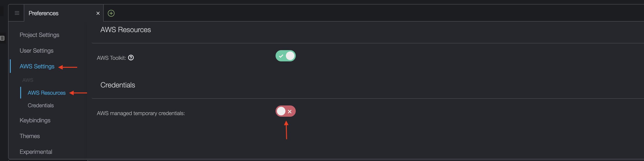Viewport: 644px width, 161px height.
Task: Click the AWS managed temporary credentials label
Action: coord(141,113)
